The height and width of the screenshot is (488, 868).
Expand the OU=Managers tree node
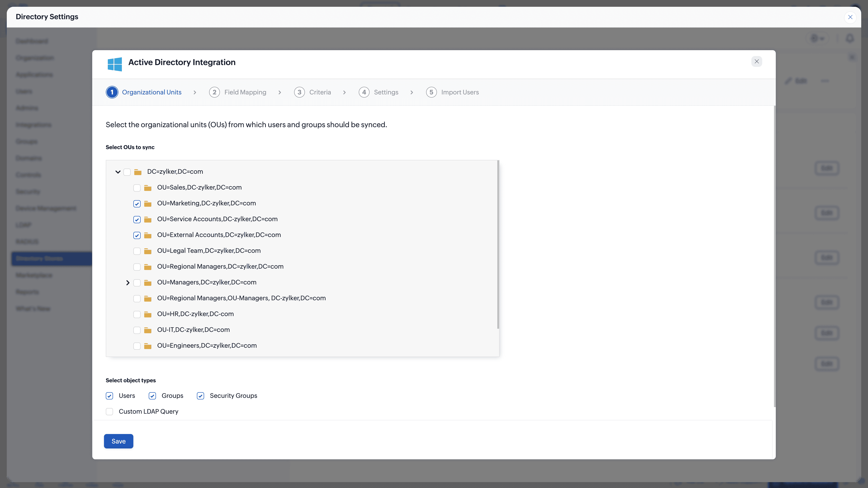tap(128, 283)
